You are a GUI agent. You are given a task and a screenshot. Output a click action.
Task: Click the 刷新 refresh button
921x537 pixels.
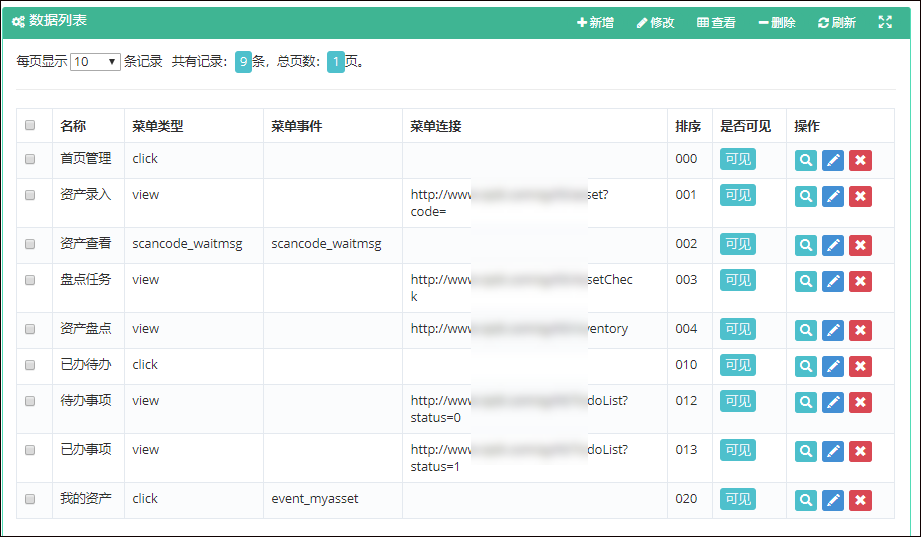point(837,22)
